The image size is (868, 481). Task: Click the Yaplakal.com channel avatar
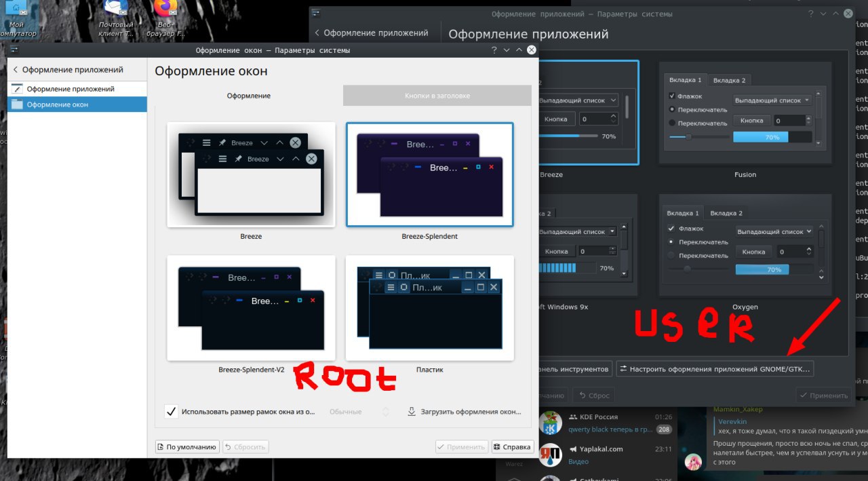[x=550, y=455]
